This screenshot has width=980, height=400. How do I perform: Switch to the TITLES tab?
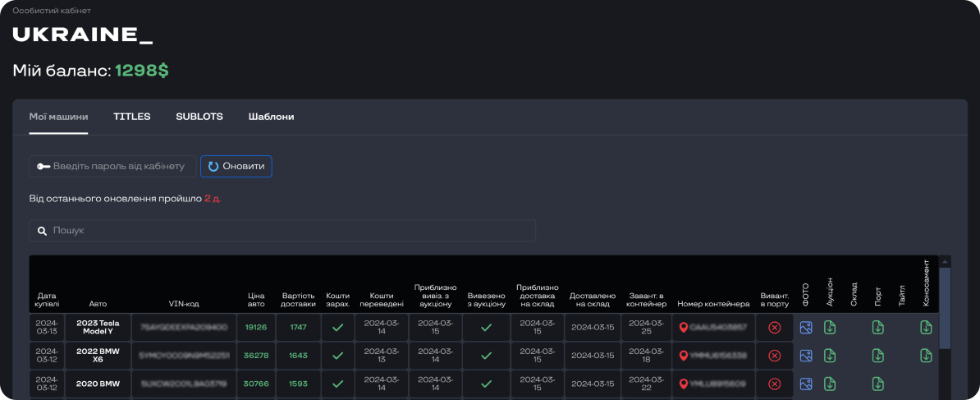pos(132,117)
